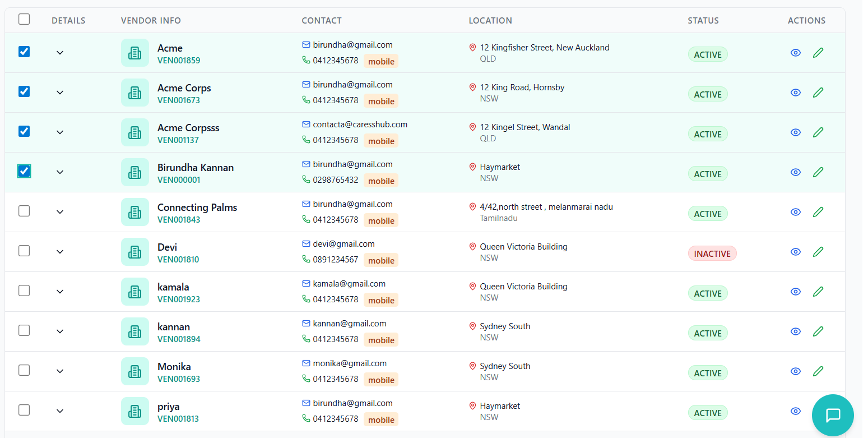This screenshot has height=438, width=868.
Task: Click the location pin for Haymarket address
Action: point(472,167)
